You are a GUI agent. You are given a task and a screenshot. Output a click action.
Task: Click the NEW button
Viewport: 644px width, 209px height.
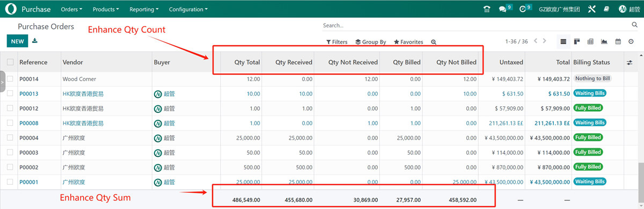[x=17, y=41]
